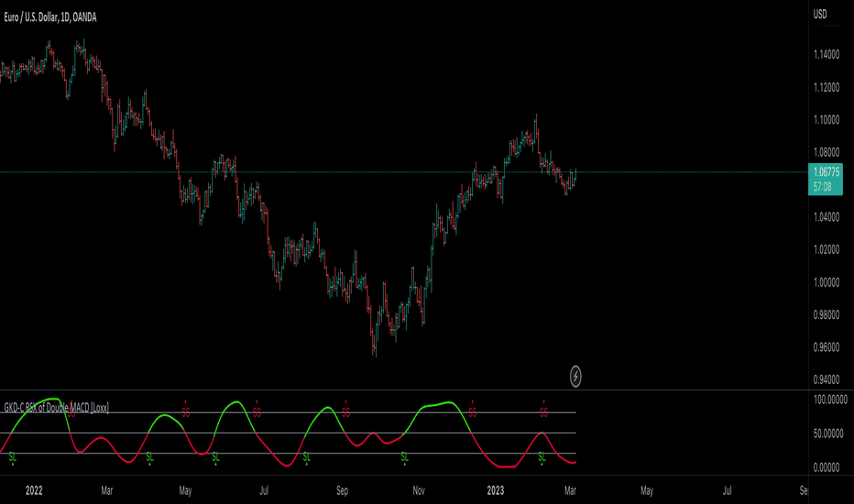The height and width of the screenshot is (504, 854).
Task: Click the 0.96000 price axis label
Action: tap(827, 347)
